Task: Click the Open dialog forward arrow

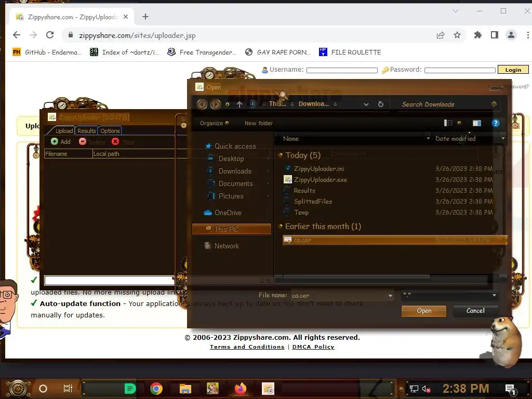Action: (216, 104)
